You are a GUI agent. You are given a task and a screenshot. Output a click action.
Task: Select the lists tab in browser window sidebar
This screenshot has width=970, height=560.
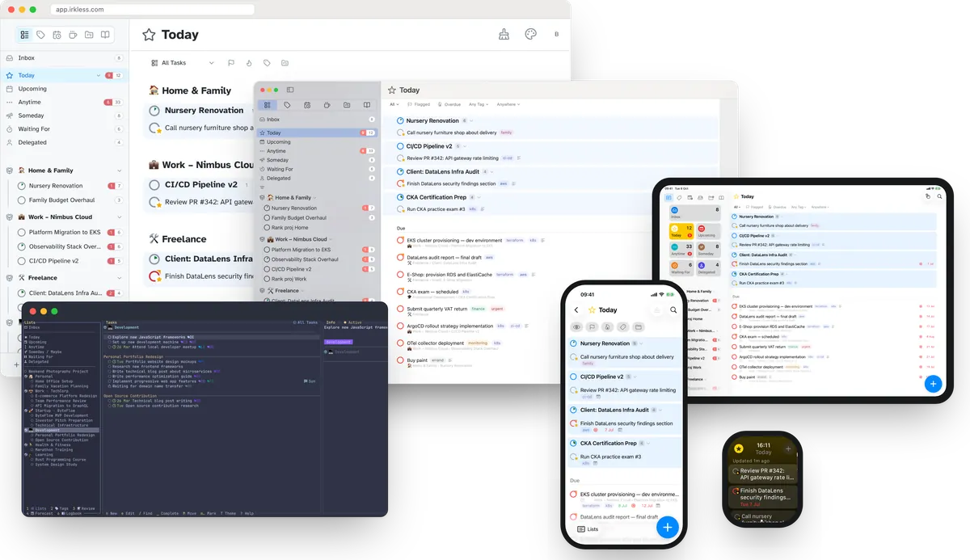click(24, 36)
